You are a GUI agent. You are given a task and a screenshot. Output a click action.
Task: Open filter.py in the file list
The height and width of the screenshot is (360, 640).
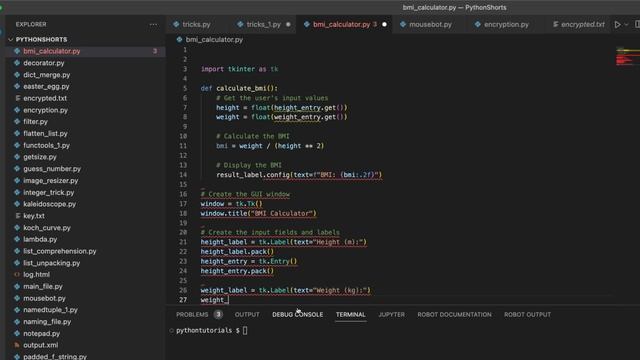coord(36,122)
